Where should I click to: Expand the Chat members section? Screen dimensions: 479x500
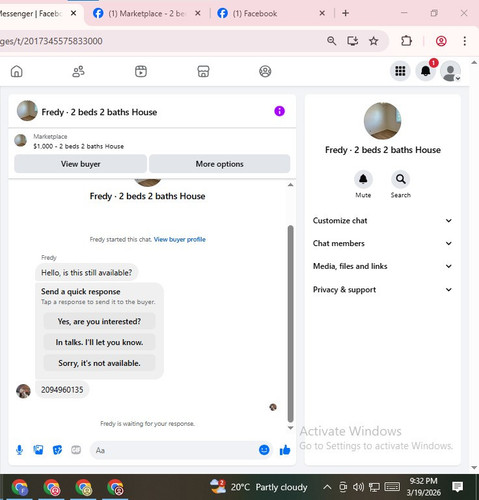tap(382, 243)
